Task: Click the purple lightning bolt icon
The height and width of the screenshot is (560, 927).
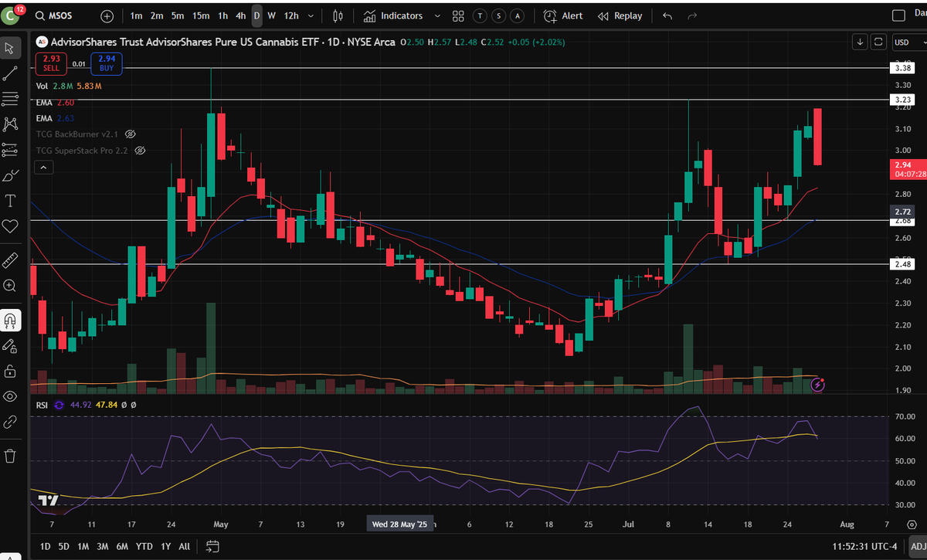Action: coord(818,383)
